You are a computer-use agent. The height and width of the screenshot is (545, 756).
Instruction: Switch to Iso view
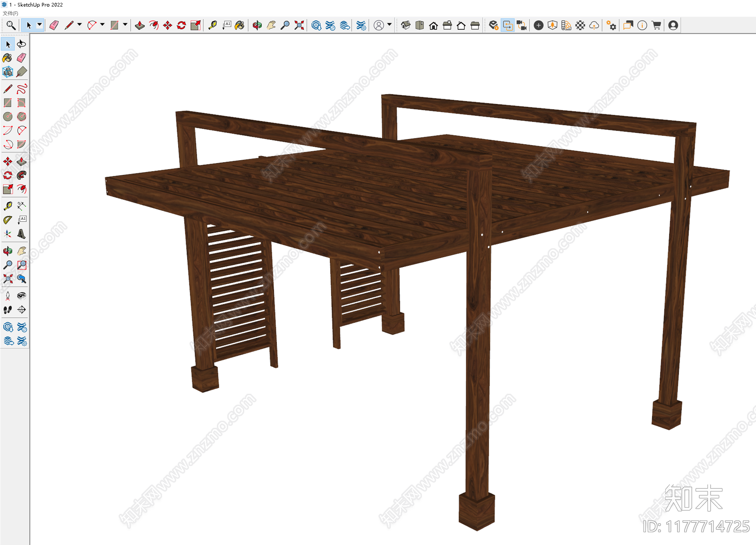(405, 25)
